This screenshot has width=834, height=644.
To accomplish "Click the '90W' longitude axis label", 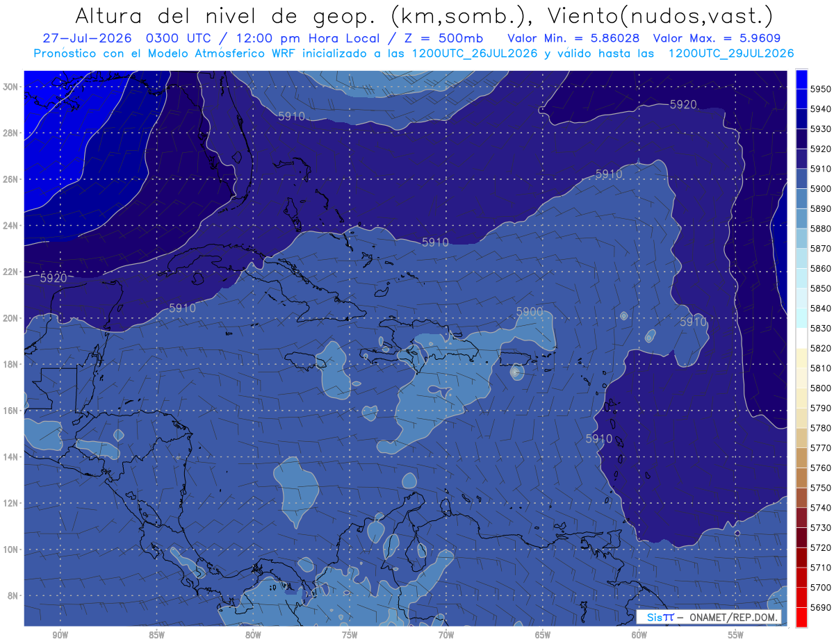I will click(x=60, y=635).
